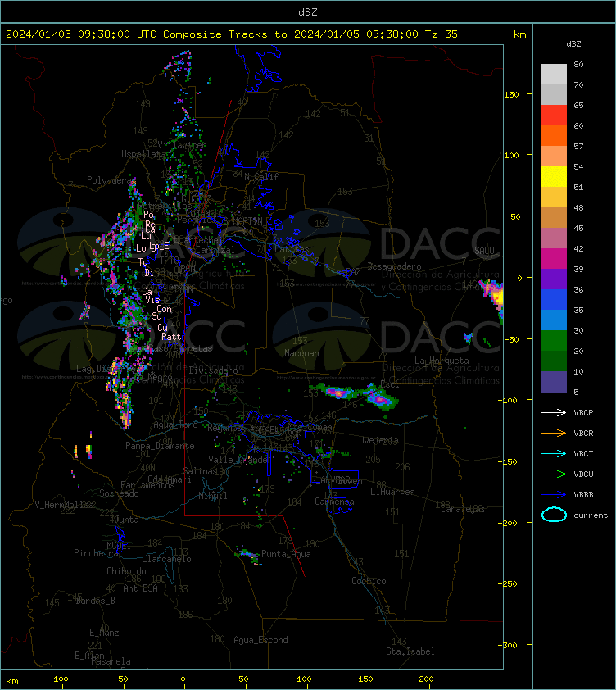Select the light gray top legend swatch
Image resolution: width=616 pixels, height=690 pixels.
click(554, 75)
